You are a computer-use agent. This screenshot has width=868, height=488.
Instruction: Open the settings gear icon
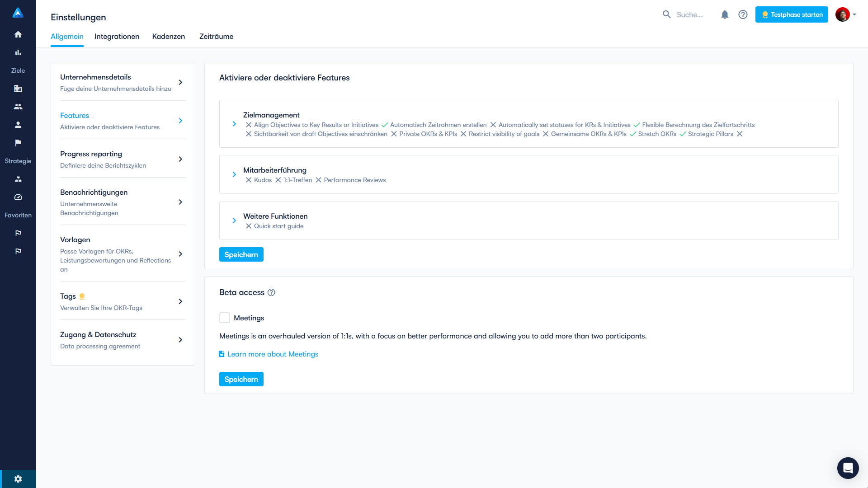(x=18, y=479)
